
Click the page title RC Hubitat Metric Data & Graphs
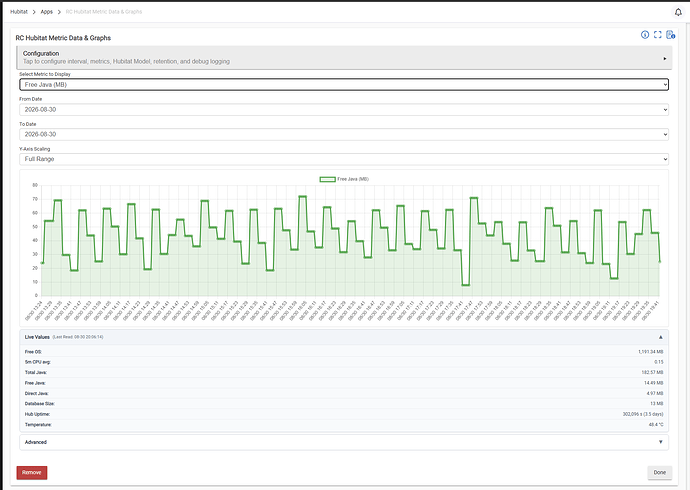(63, 38)
